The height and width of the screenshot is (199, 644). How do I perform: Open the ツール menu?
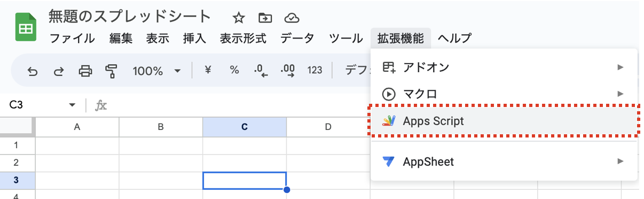346,38
